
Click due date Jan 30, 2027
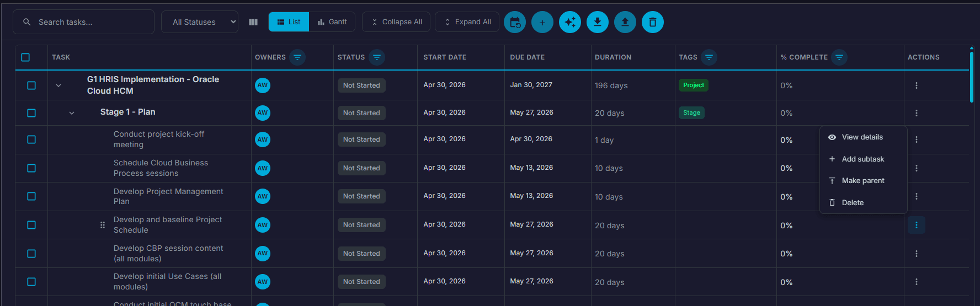click(x=531, y=85)
